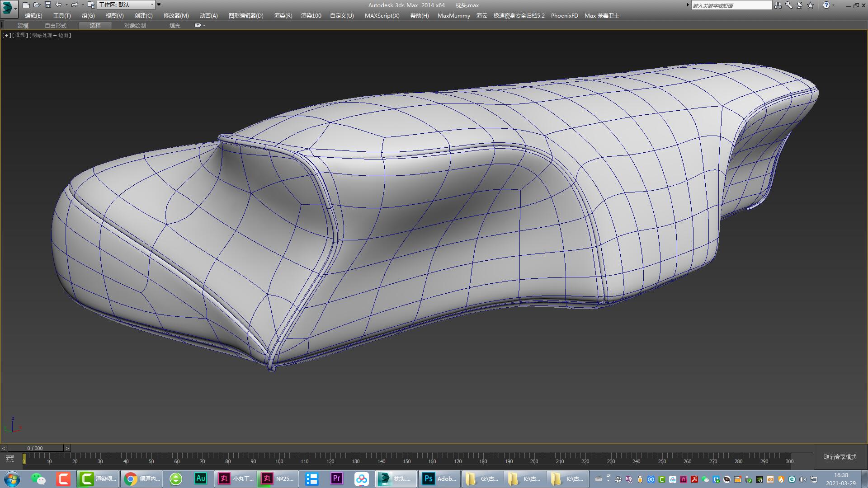The image size is (868, 488).
Task: Open the workspace dropdown showing 工作区: 默认
Action: pyautogui.click(x=126, y=5)
